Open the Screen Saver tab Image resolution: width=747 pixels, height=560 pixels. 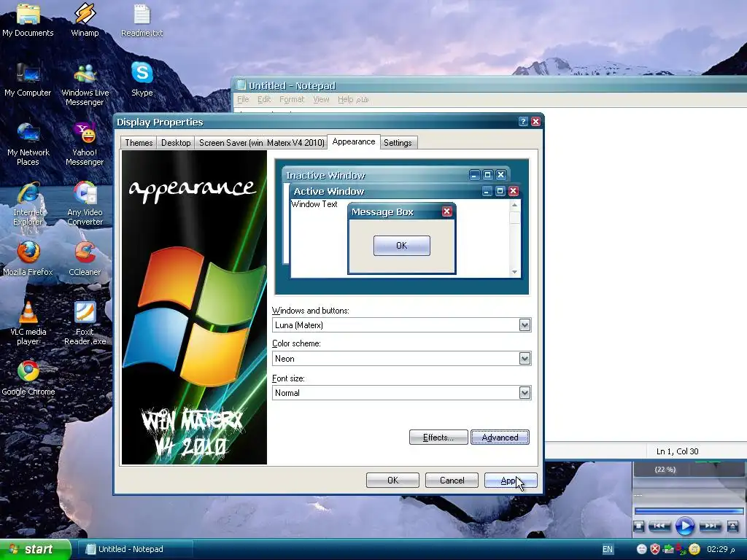click(x=262, y=142)
